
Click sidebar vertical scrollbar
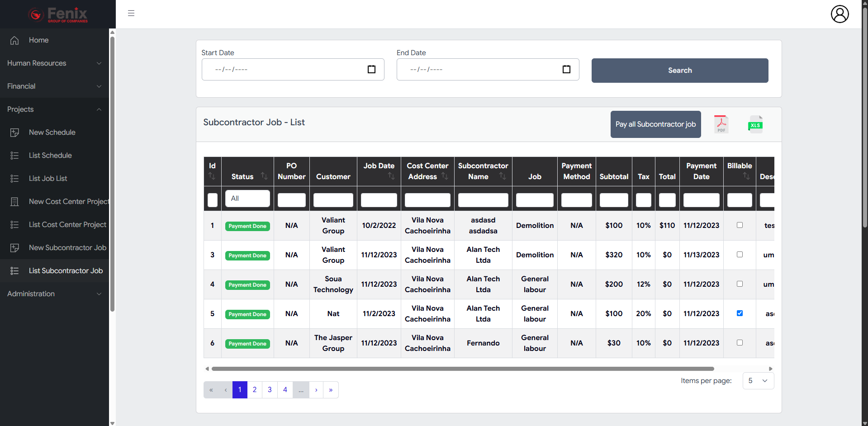pos(112,174)
